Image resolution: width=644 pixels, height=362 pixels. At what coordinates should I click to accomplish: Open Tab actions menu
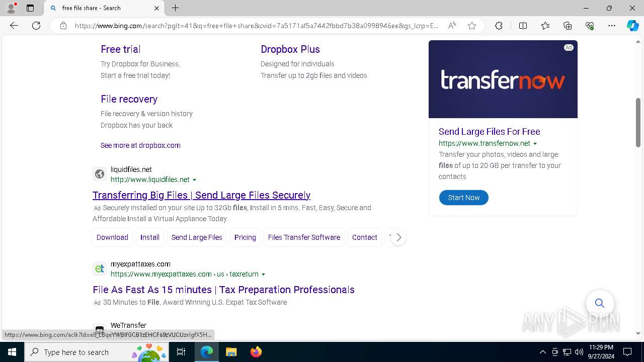[x=30, y=8]
